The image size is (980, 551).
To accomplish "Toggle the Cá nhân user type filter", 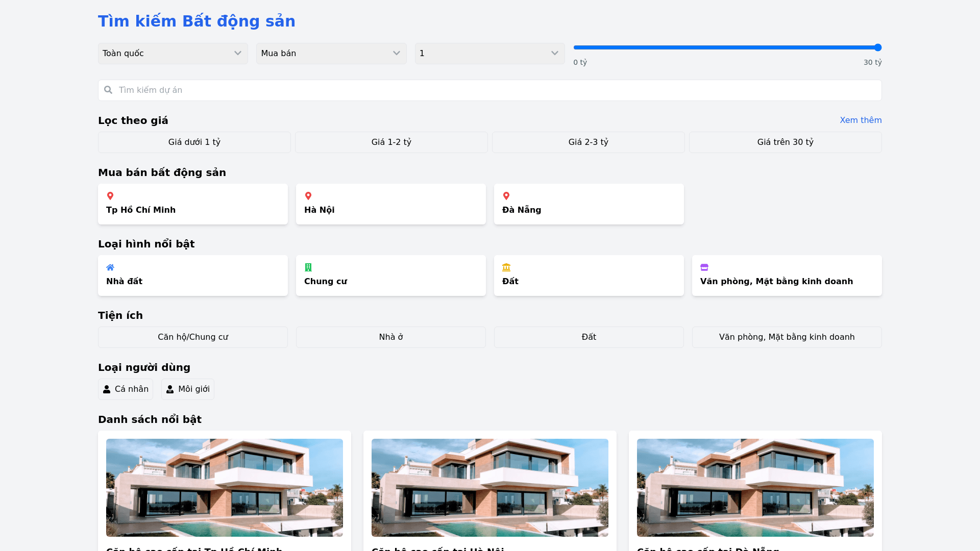I will pyautogui.click(x=126, y=389).
